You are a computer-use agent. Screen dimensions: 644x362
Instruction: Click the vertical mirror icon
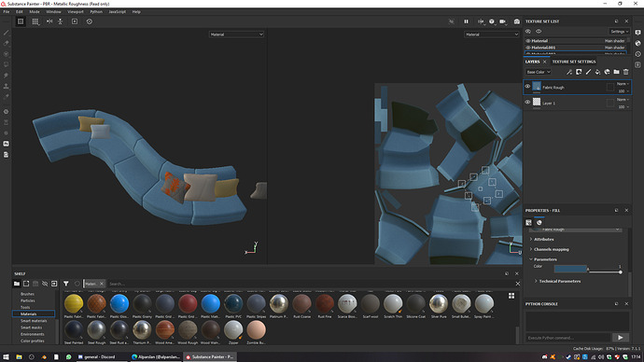(x=61, y=21)
